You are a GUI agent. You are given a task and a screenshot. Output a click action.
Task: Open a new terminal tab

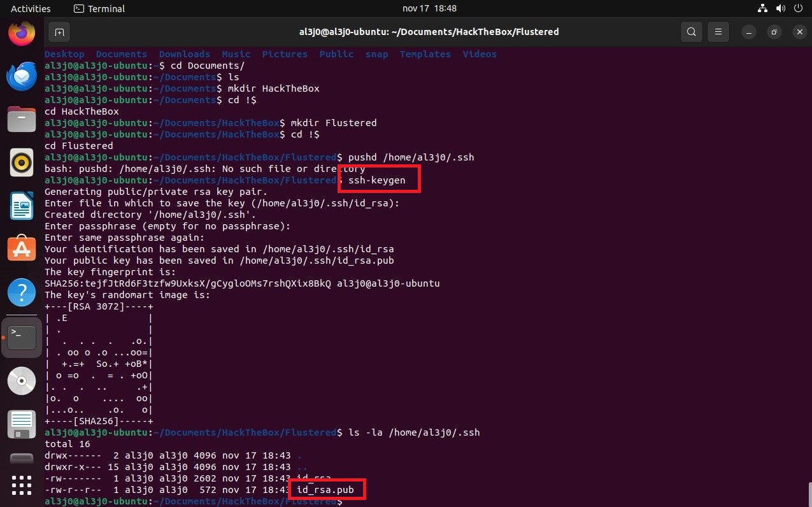59,32
